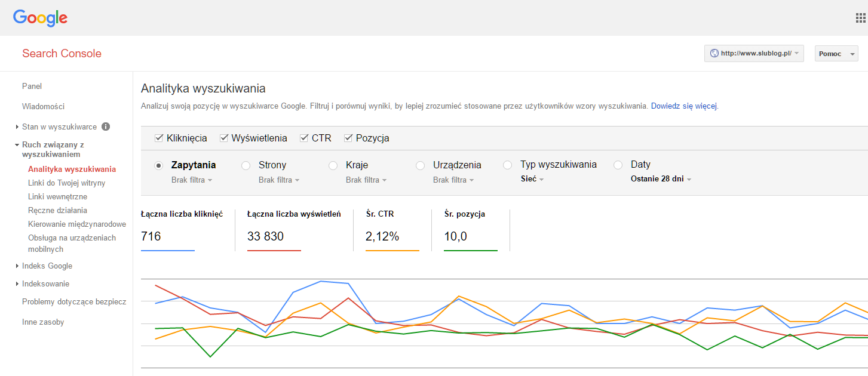Select the Strony radio button
This screenshot has height=376, width=868.
[x=246, y=165]
